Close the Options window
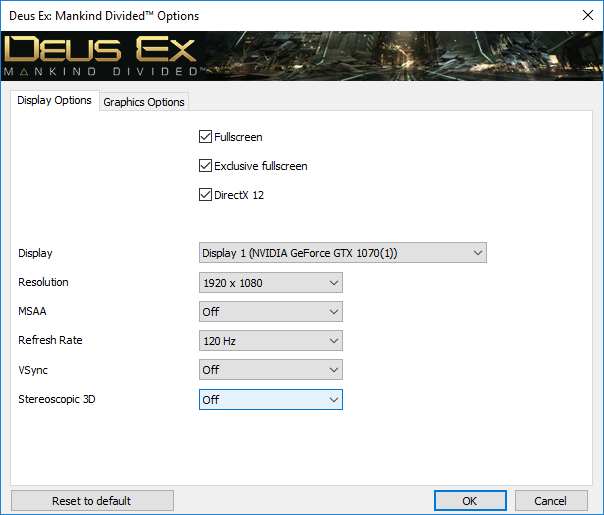This screenshot has height=515, width=604. pyautogui.click(x=588, y=15)
